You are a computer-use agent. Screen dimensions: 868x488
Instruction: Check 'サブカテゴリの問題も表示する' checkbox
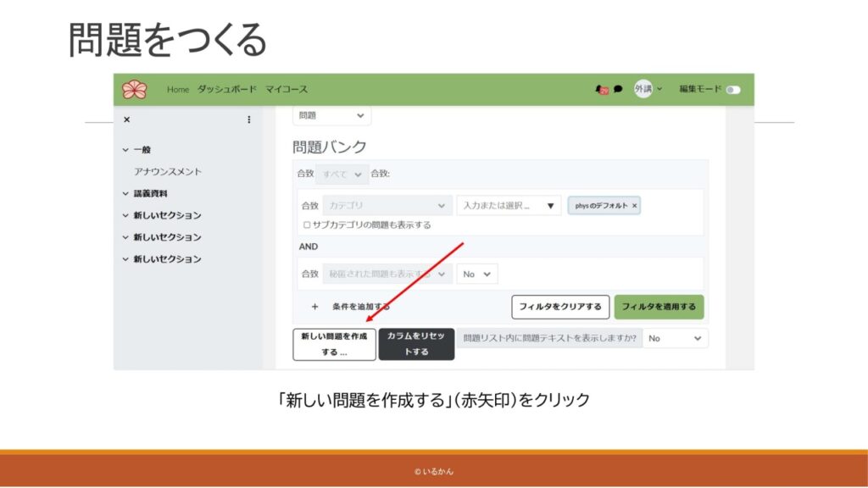point(307,225)
